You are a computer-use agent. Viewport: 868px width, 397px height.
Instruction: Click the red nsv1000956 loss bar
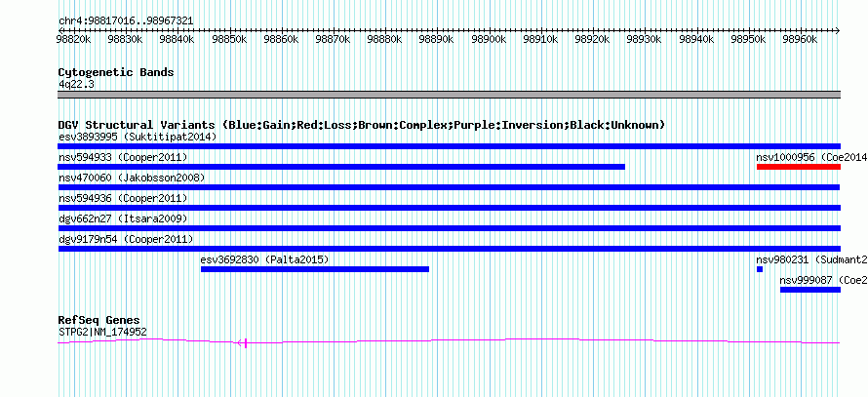798,167
